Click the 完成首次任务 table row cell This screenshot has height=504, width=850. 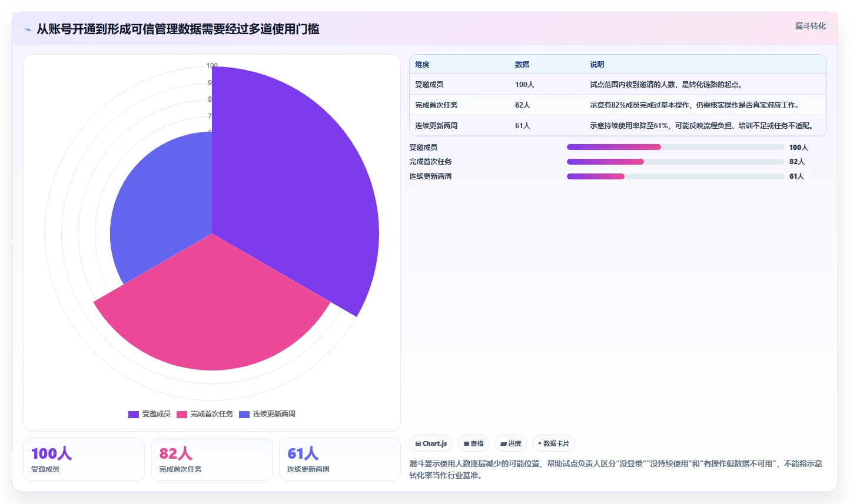(x=436, y=105)
